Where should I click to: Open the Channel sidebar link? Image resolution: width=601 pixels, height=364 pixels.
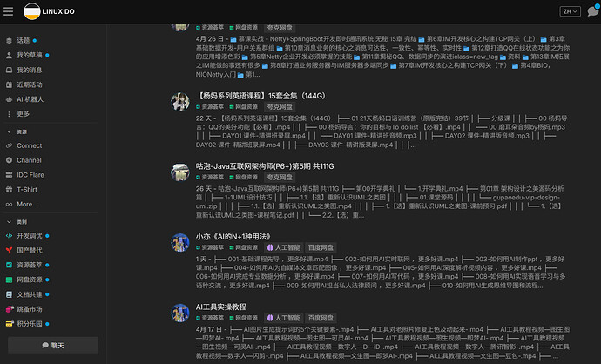pos(29,160)
